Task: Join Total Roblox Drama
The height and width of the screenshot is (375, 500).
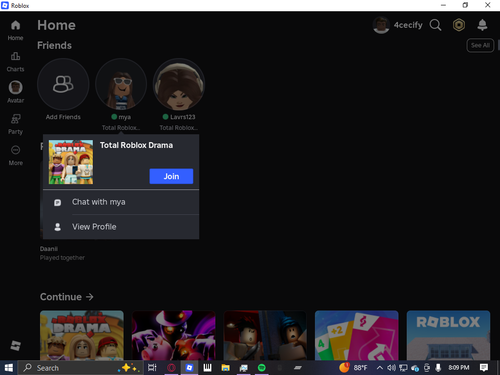Action: coord(171,176)
